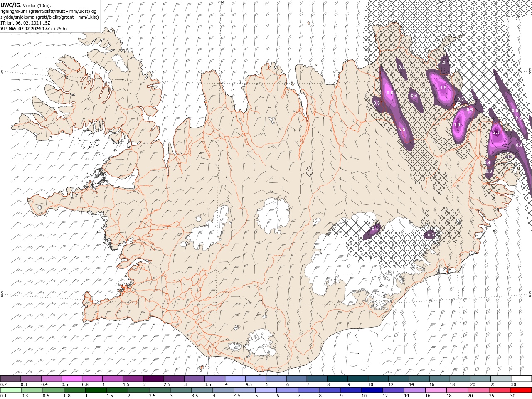Screen dimensions: 532x399
Task: Select the dark teal snow swatch labeled 8
Action: [337, 379]
